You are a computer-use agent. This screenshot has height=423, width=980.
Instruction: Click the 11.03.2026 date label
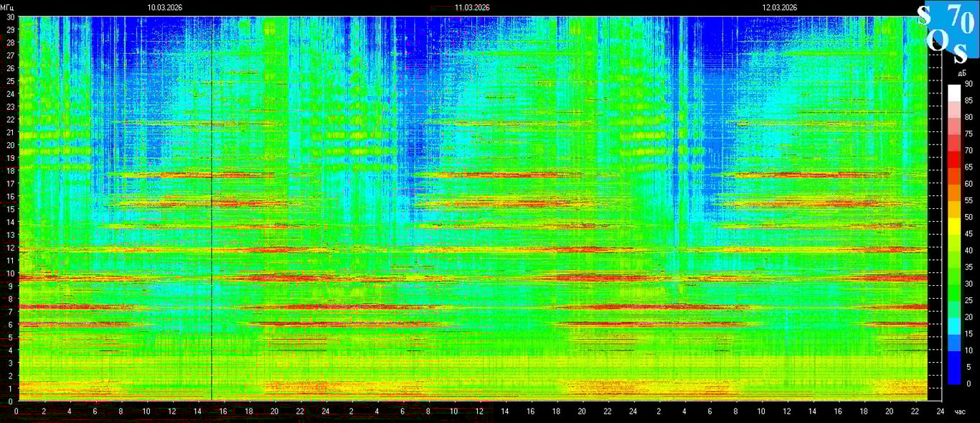pyautogui.click(x=472, y=7)
